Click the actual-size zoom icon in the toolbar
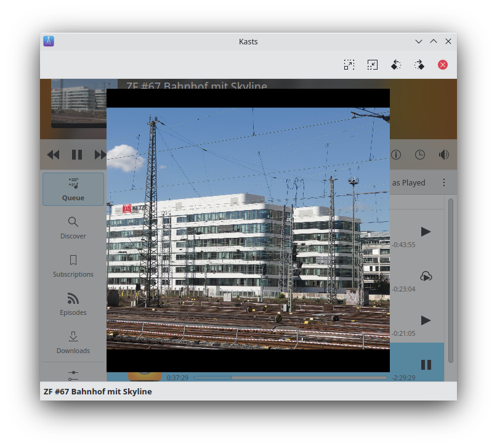Viewport: 497px width, 448px height. click(x=373, y=65)
